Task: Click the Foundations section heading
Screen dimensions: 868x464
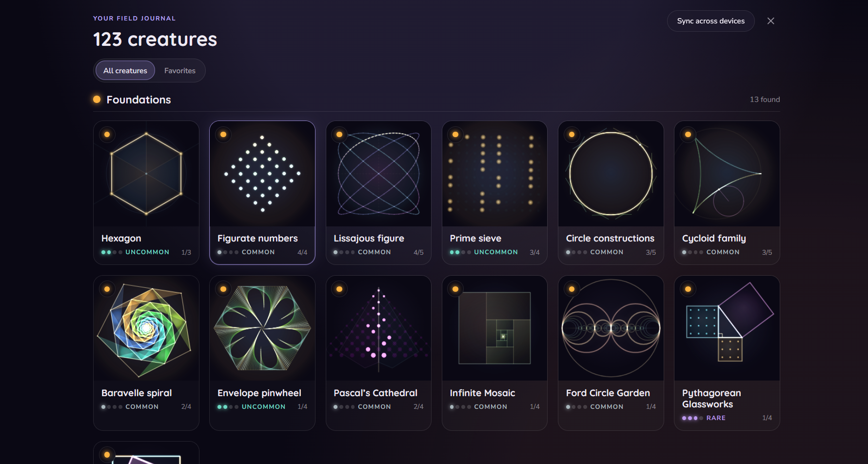Action: tap(138, 100)
